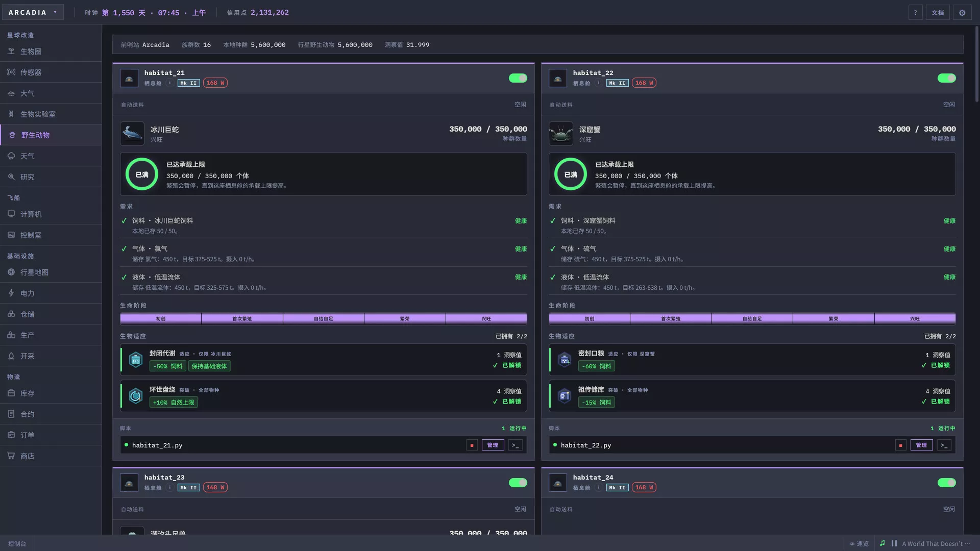Click the 封闭代谢 adaptation icon
Viewport: 980px width, 551px height.
tap(136, 360)
